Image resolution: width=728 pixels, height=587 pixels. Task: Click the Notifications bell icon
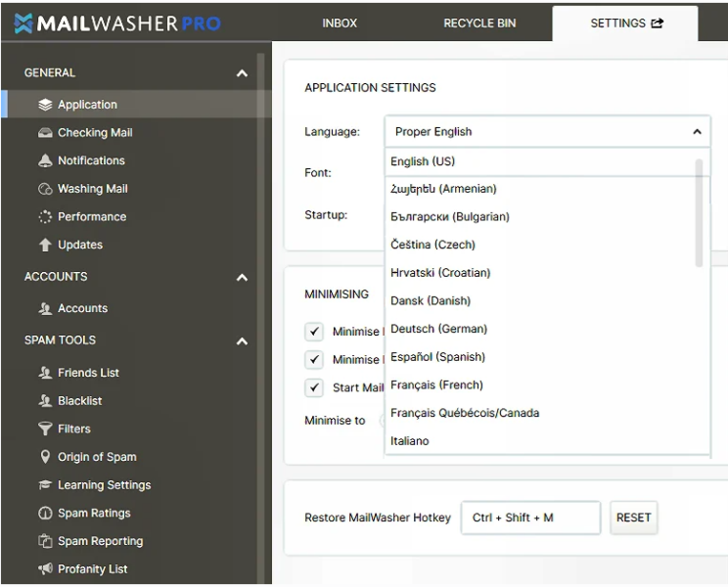[x=45, y=160]
